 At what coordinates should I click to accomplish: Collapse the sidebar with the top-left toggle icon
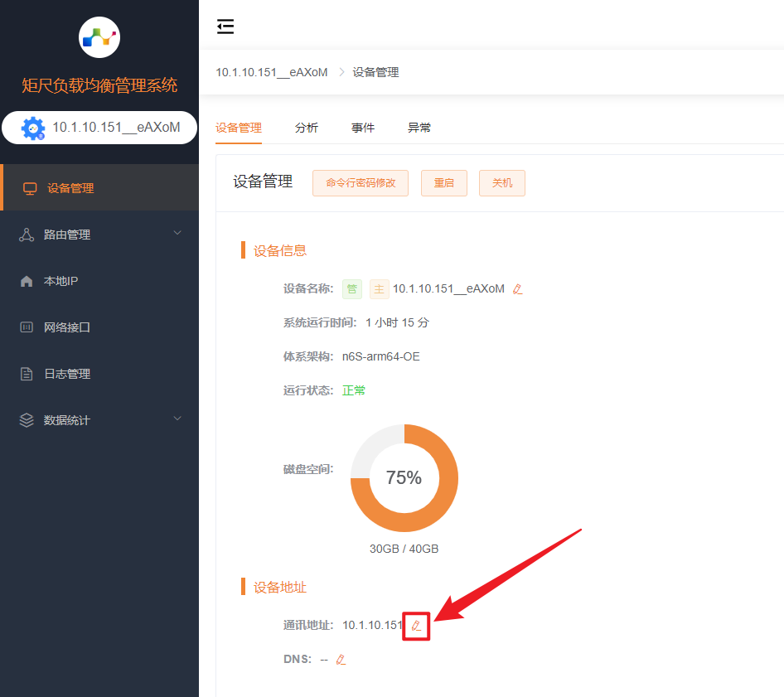pos(225,27)
